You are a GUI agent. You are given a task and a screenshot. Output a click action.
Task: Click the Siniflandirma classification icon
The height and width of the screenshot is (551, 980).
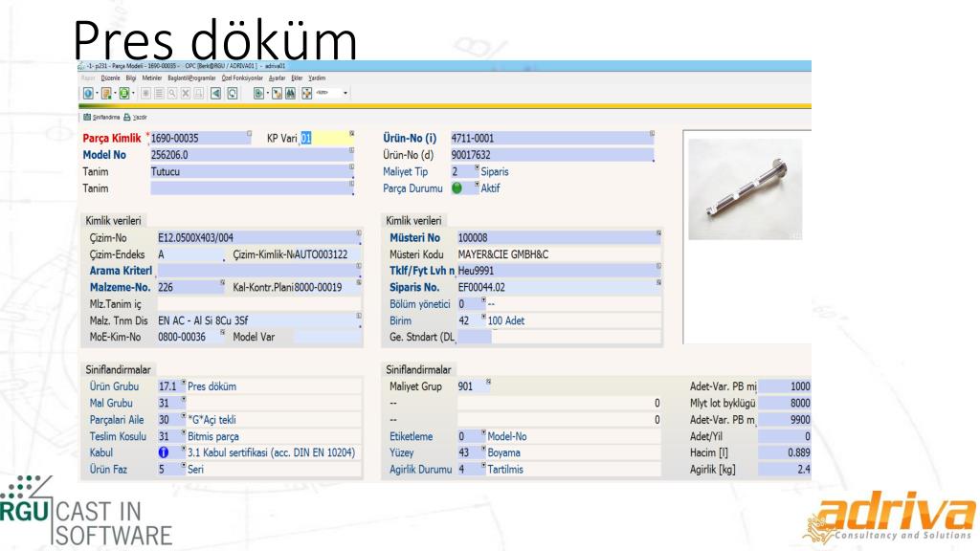pyautogui.click(x=87, y=117)
